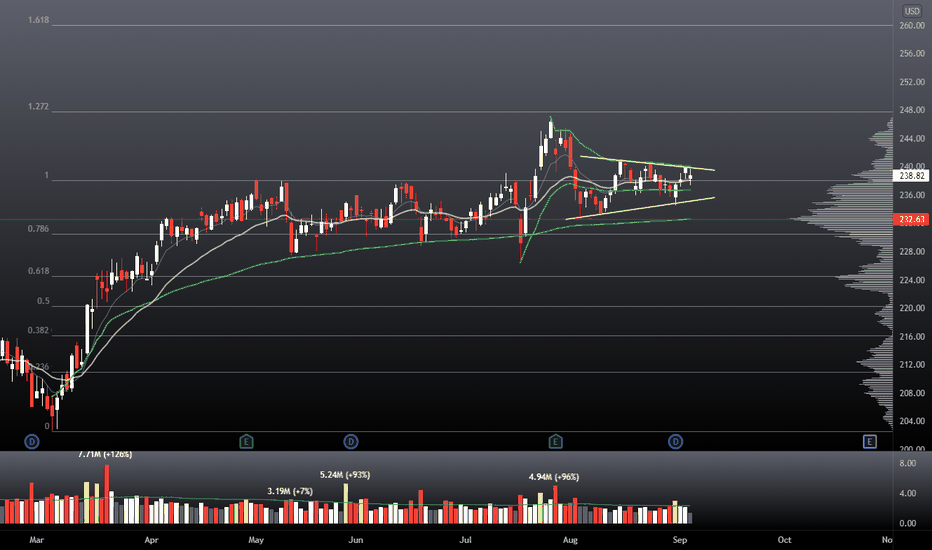
Task: Click the 4.00 volume axis label
Action: coord(908,494)
